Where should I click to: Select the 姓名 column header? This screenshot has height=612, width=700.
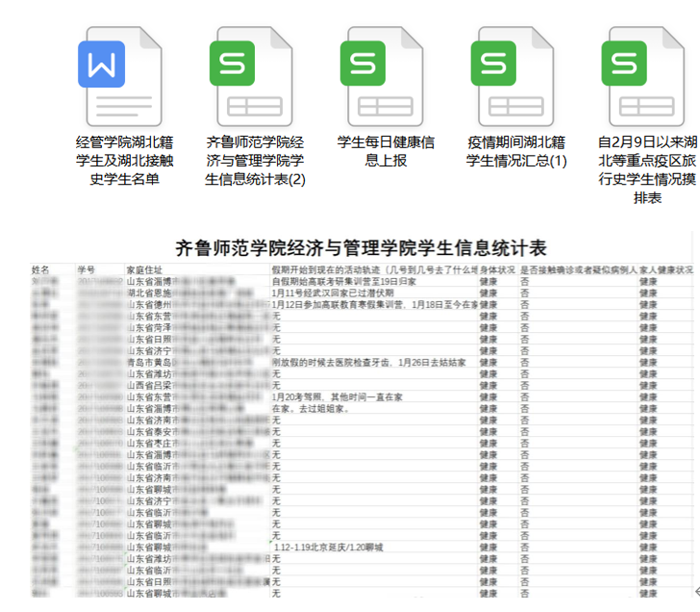[41, 270]
